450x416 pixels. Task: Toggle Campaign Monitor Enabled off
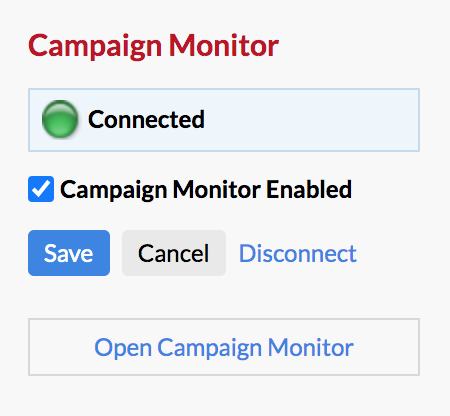(41, 189)
